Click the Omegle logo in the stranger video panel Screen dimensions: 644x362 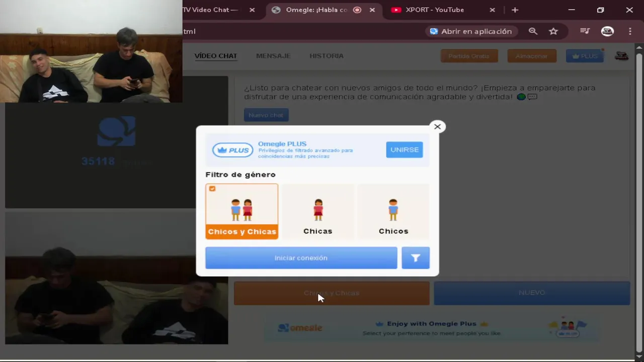tap(116, 131)
